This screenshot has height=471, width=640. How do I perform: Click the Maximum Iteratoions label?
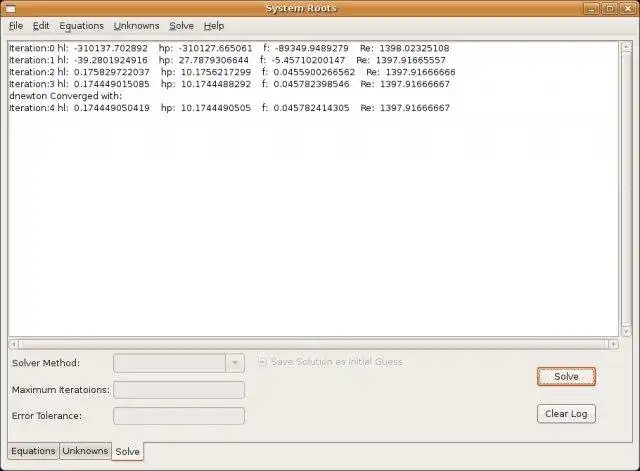[61, 390]
